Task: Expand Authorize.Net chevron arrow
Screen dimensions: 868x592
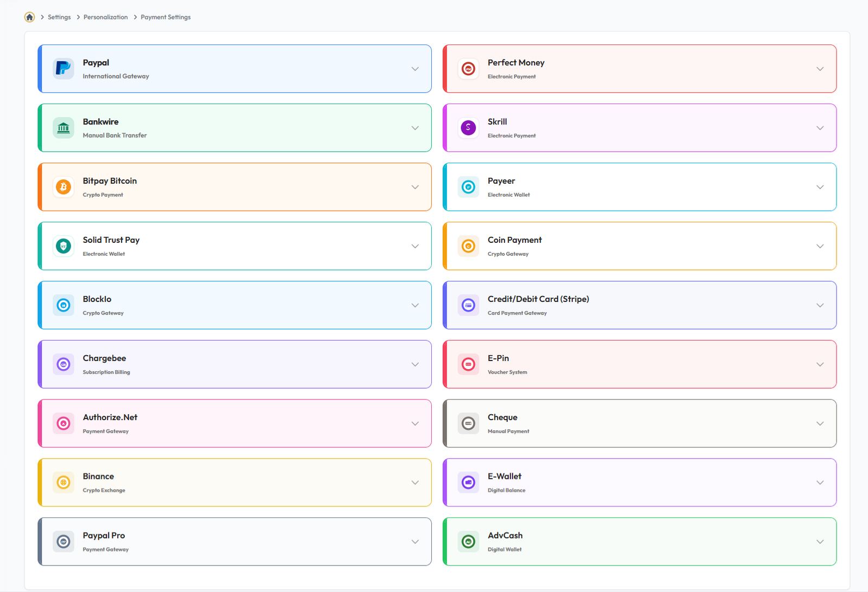Action: pos(415,423)
